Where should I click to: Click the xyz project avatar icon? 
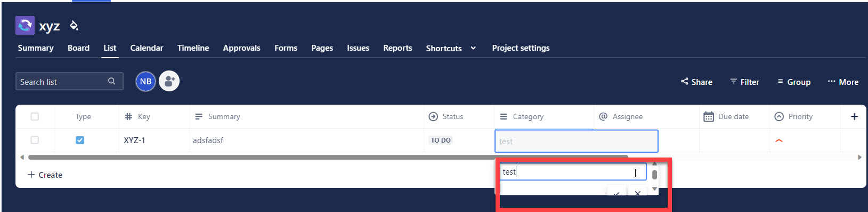pos(25,25)
